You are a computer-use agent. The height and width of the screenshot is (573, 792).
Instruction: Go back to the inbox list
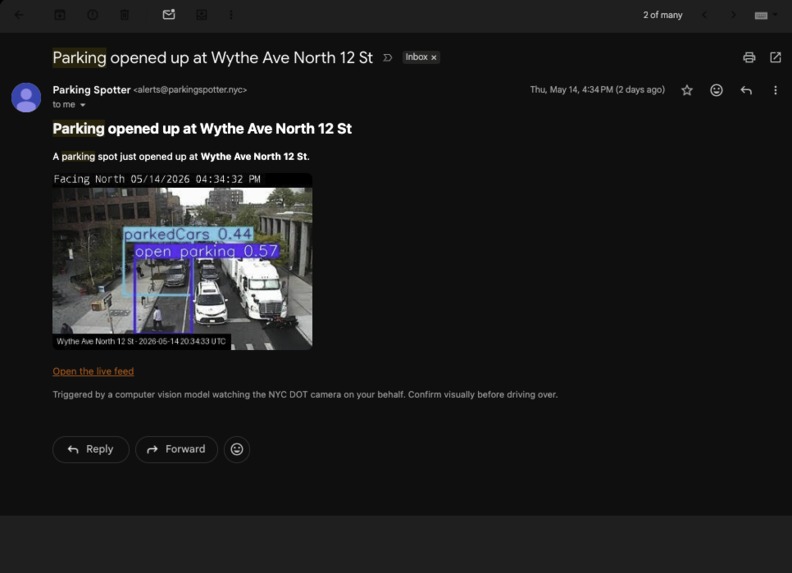click(19, 15)
